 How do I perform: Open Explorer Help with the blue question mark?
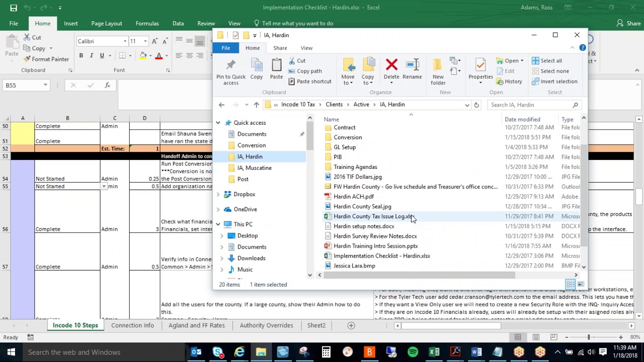(583, 48)
